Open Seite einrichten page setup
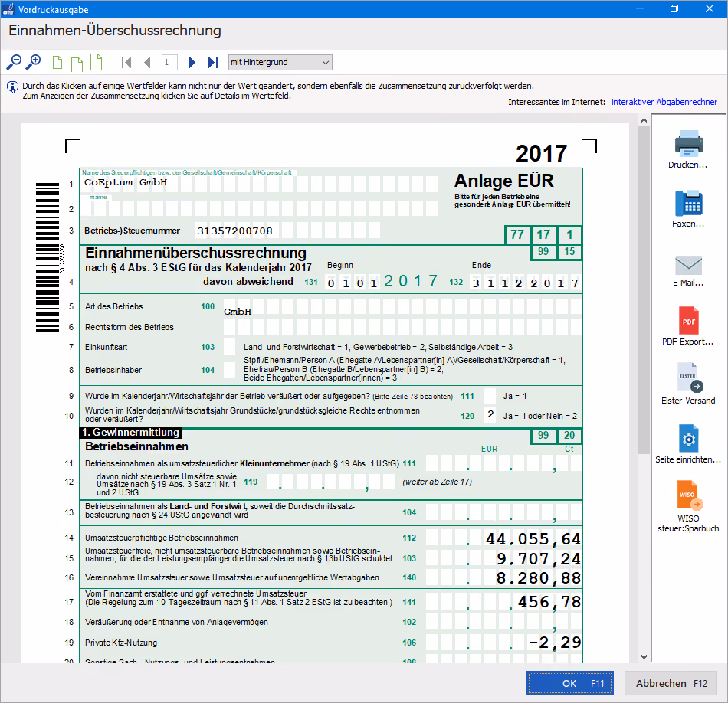 point(688,443)
